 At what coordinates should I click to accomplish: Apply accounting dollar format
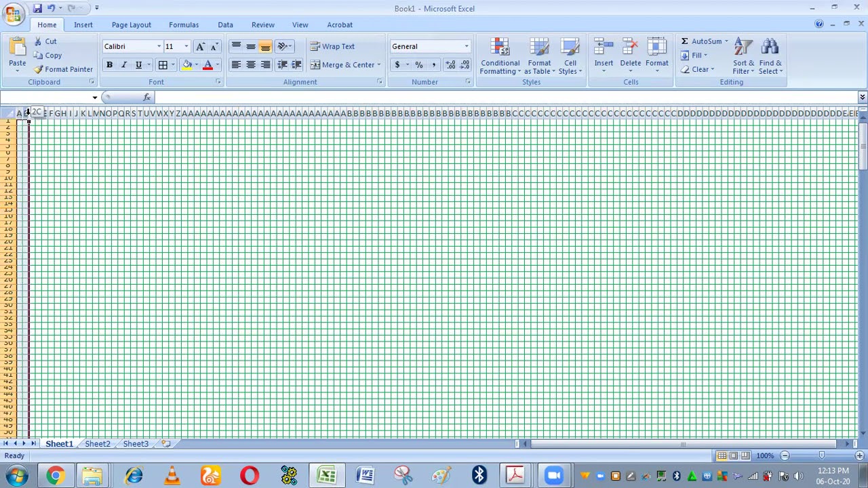click(x=397, y=65)
